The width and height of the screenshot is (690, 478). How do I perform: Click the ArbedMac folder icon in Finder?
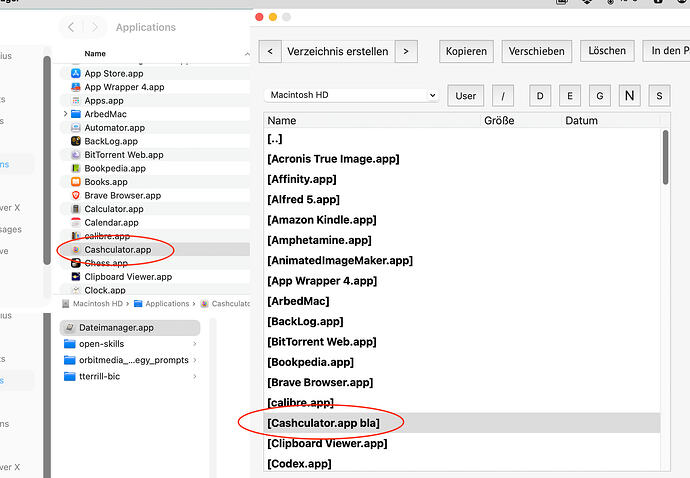[x=76, y=114]
